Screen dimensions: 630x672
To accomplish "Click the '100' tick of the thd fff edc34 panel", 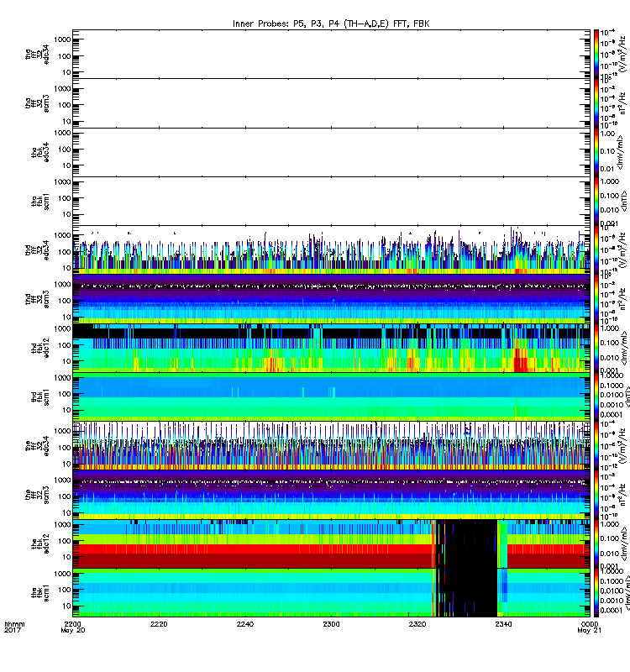I will coord(65,251).
